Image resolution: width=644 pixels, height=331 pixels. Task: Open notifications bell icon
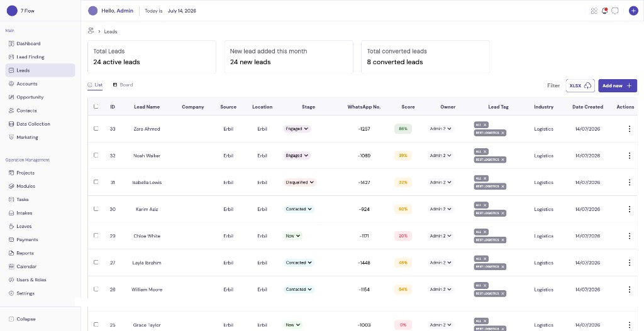coord(604,11)
